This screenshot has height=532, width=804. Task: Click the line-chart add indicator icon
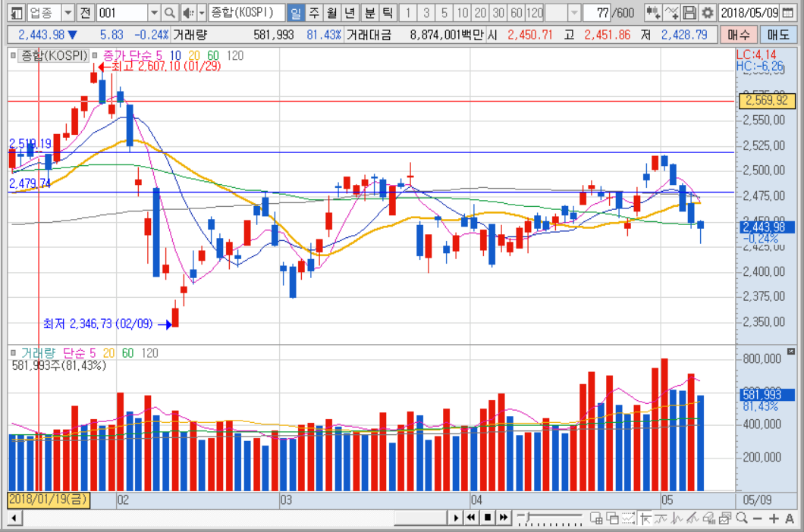[672, 12]
